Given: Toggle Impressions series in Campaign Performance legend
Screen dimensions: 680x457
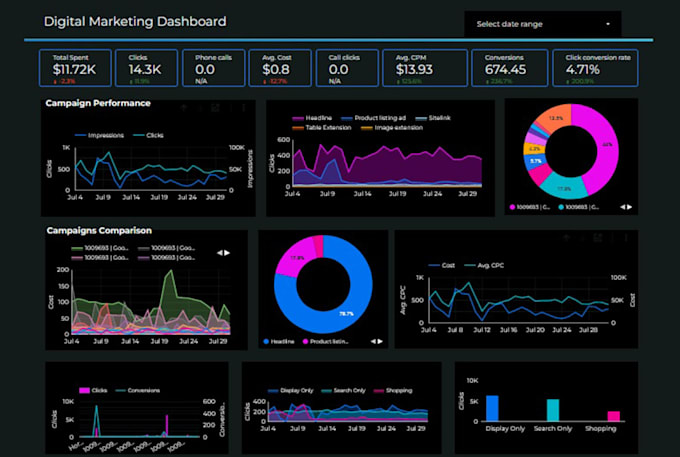Looking at the screenshot, I should (x=99, y=135).
